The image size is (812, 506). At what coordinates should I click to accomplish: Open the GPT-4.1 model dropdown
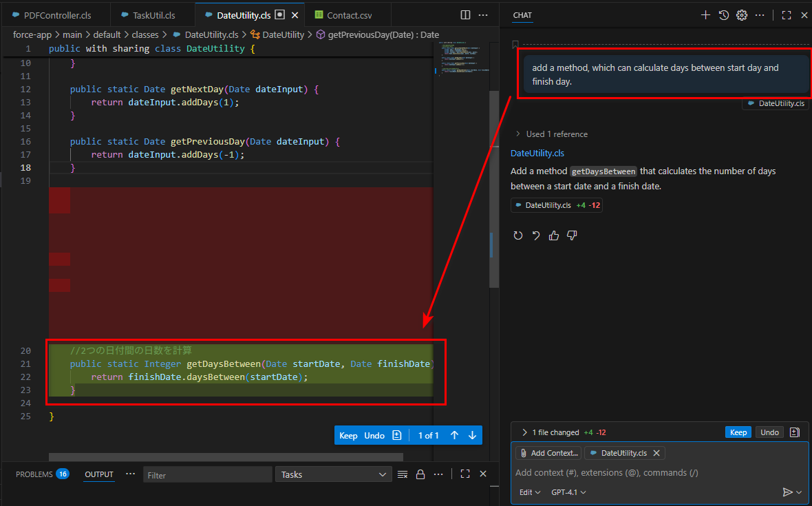click(x=568, y=492)
